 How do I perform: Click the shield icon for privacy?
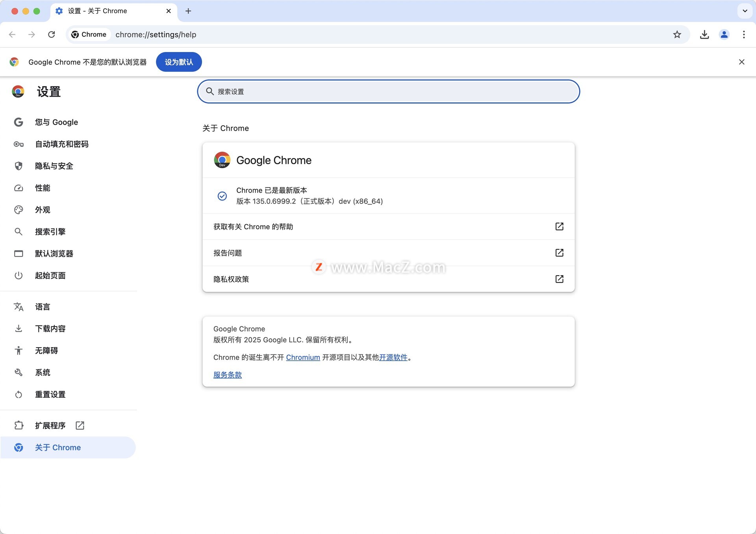coord(19,166)
